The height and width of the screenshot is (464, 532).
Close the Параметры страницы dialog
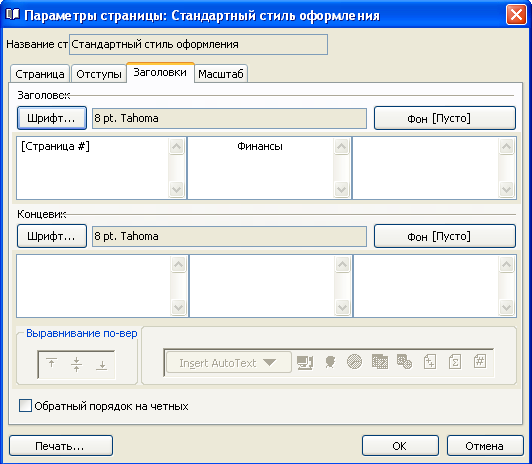[x=516, y=15]
